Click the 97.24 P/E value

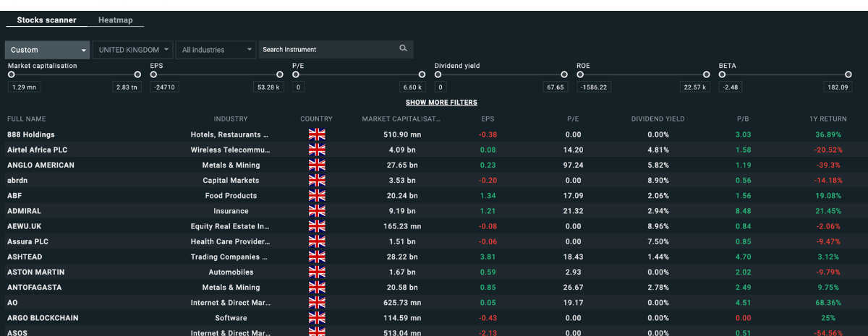pos(573,165)
